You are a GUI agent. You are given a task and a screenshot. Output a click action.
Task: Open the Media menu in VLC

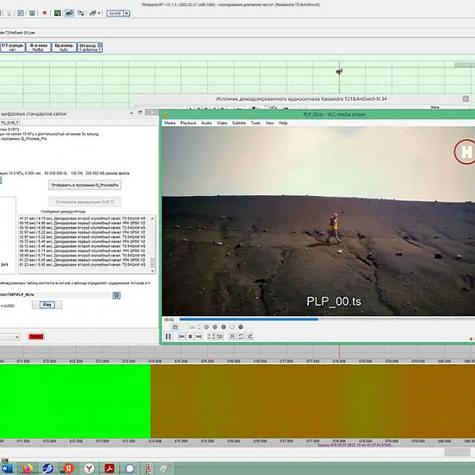(170, 123)
